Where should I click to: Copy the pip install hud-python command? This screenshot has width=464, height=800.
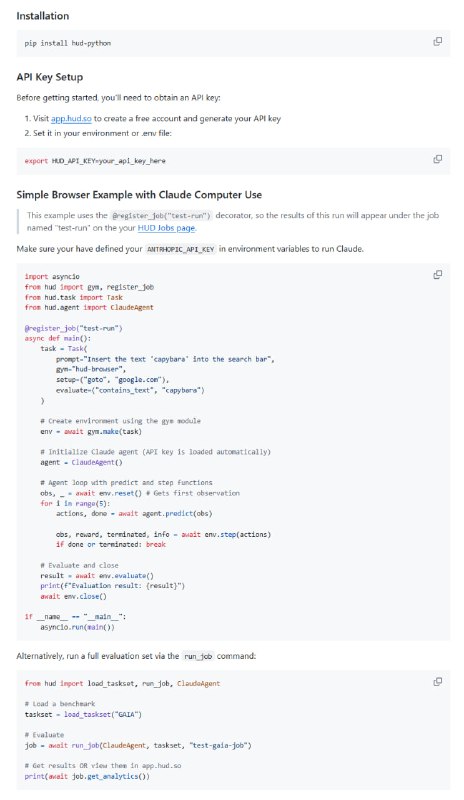(437, 41)
